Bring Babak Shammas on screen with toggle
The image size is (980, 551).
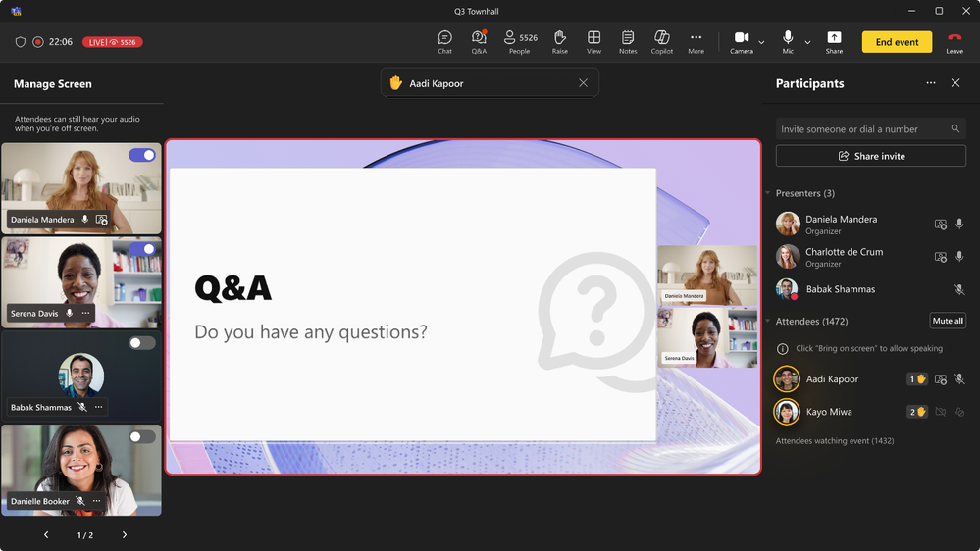click(142, 342)
